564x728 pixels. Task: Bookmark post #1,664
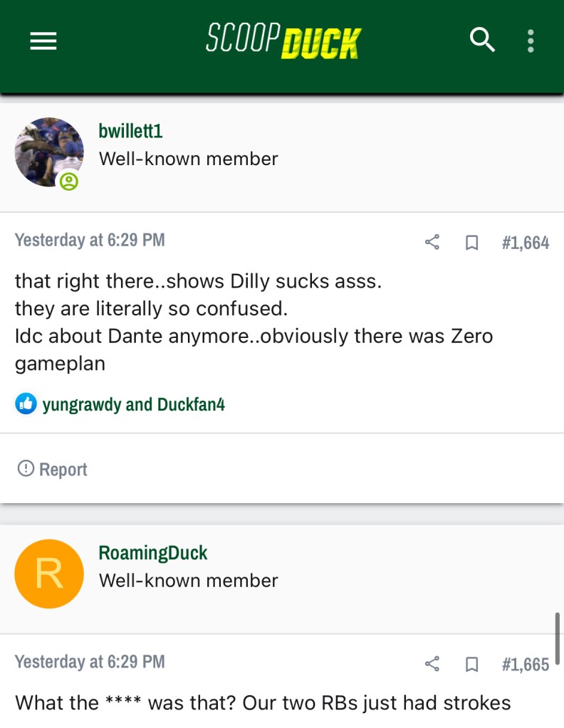point(471,243)
